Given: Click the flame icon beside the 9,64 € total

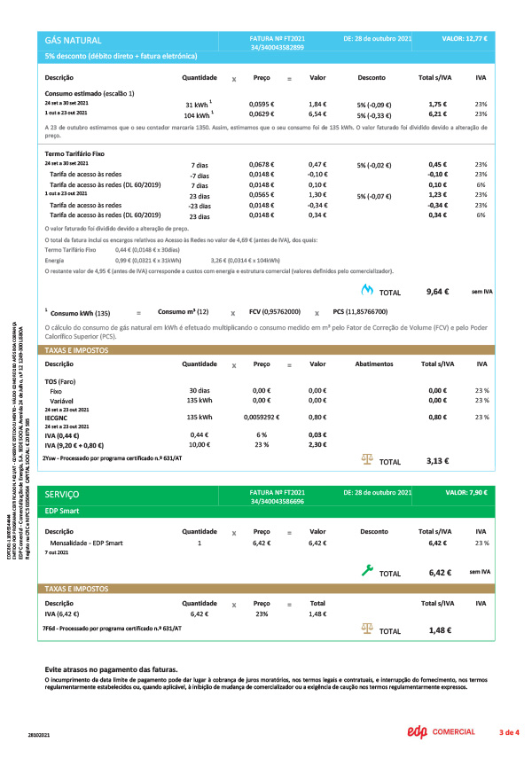Looking at the screenshot, I should pyautogui.click(x=367, y=290).
